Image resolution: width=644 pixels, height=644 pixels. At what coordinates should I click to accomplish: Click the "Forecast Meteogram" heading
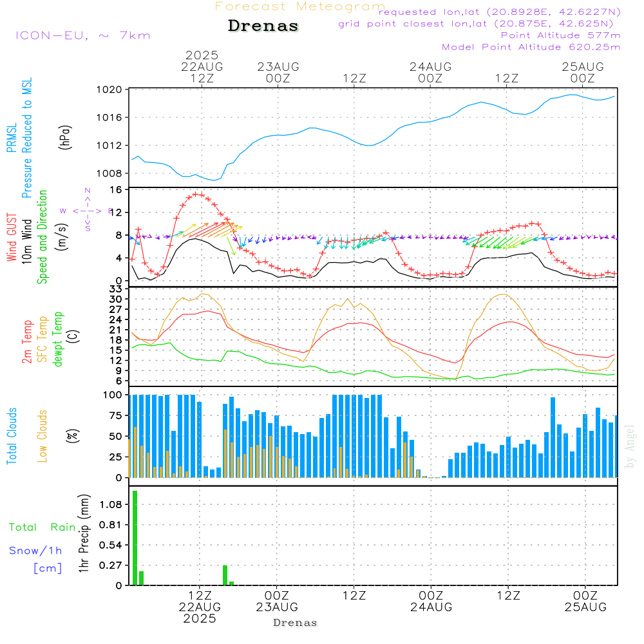[x=300, y=6]
